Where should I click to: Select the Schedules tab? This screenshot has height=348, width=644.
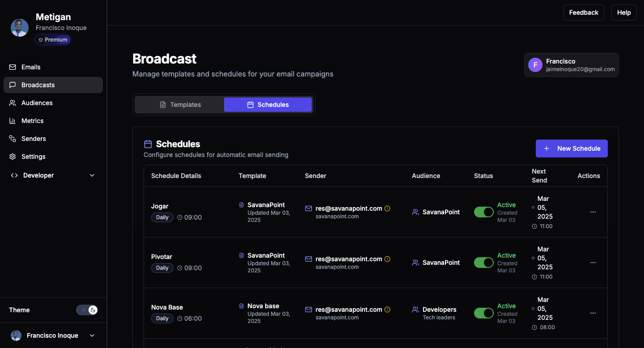268,105
